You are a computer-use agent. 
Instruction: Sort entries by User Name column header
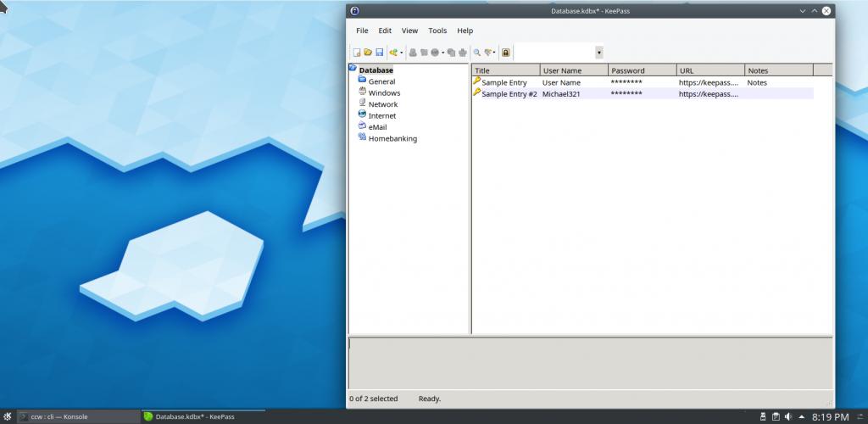573,70
